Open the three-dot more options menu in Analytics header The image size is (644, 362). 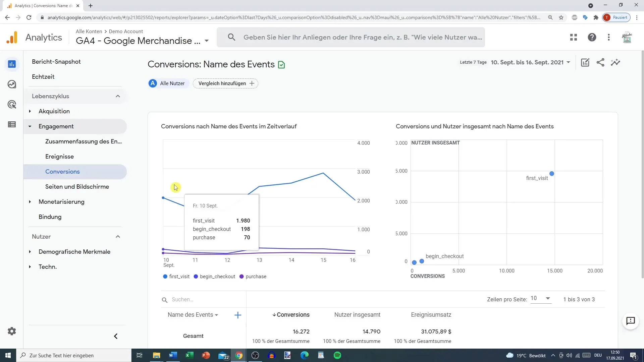point(609,37)
